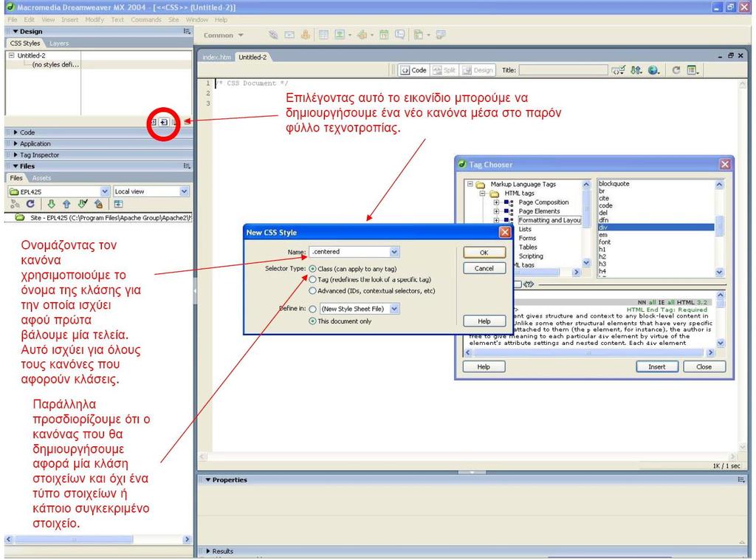Image resolution: width=756 pixels, height=560 pixels.
Task: Click Help in Tag Chooser dialog
Action: [484, 366]
